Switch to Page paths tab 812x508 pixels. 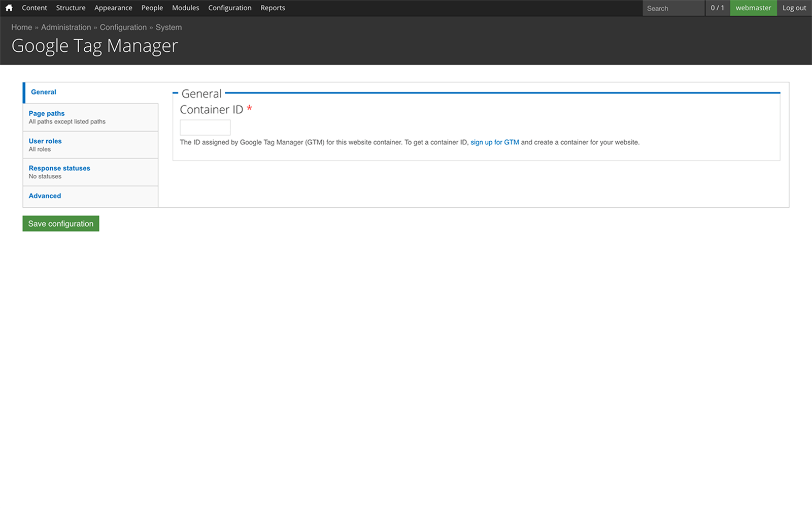[x=90, y=117]
